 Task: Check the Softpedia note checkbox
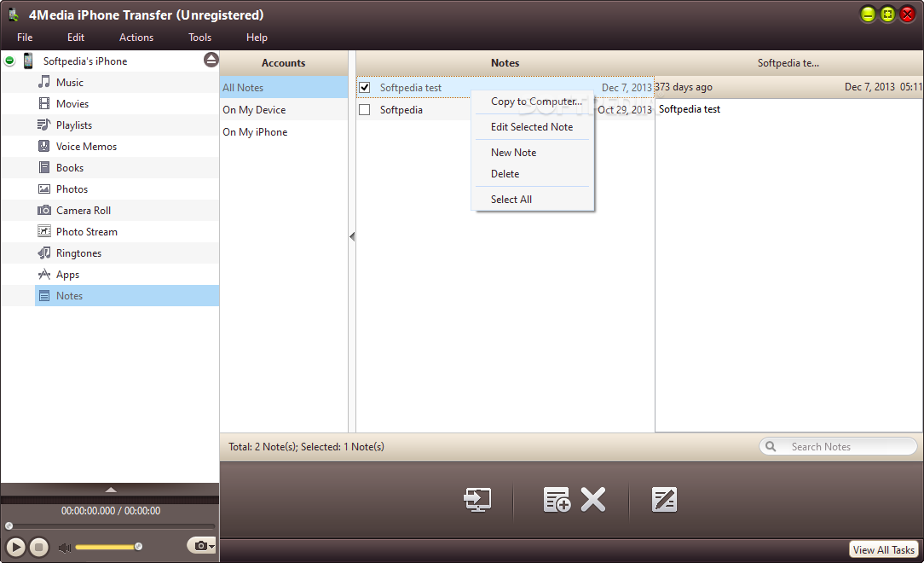pyautogui.click(x=365, y=110)
